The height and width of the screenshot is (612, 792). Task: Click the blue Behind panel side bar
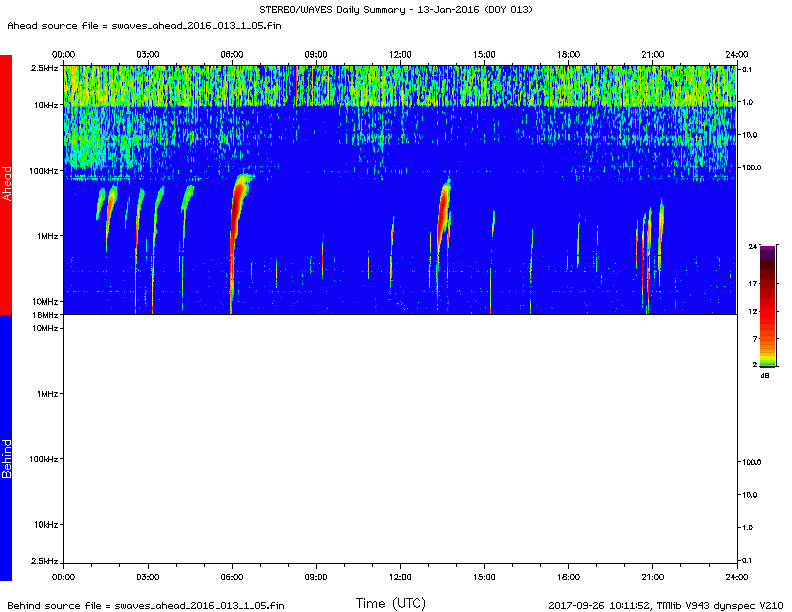pos(6,447)
